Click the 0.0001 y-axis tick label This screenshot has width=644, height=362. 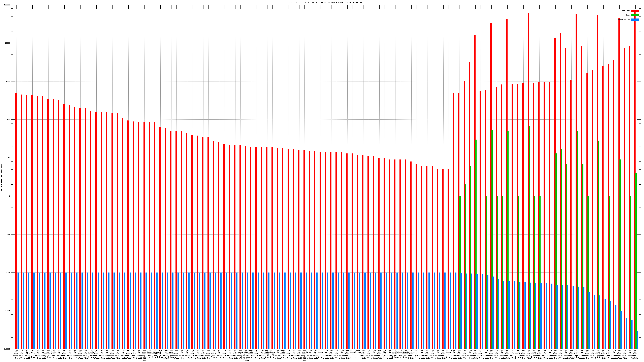[7, 349]
